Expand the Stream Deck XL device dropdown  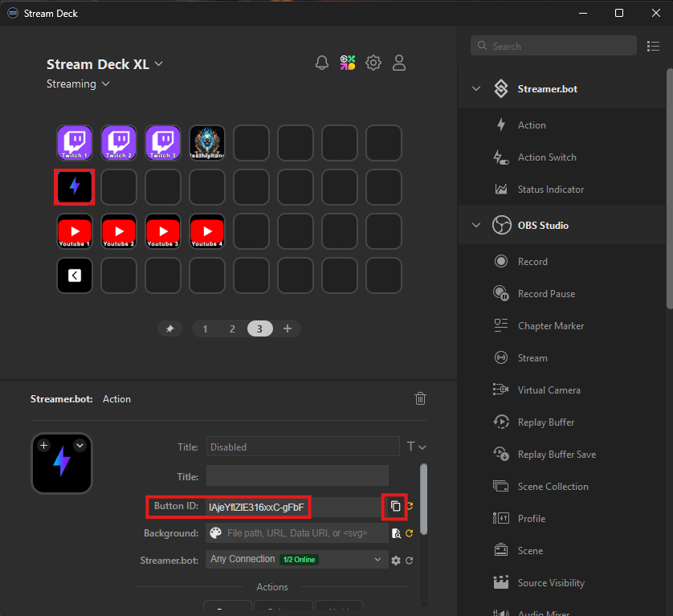point(159,64)
